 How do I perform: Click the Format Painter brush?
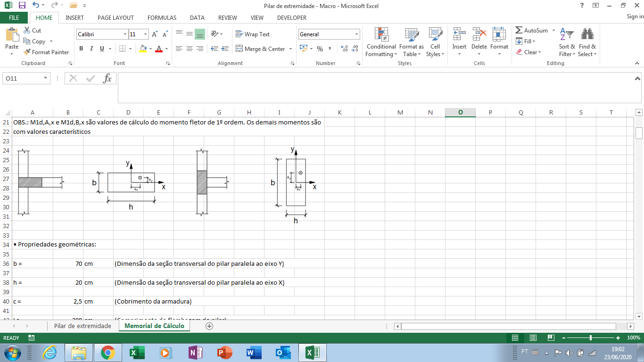click(27, 52)
